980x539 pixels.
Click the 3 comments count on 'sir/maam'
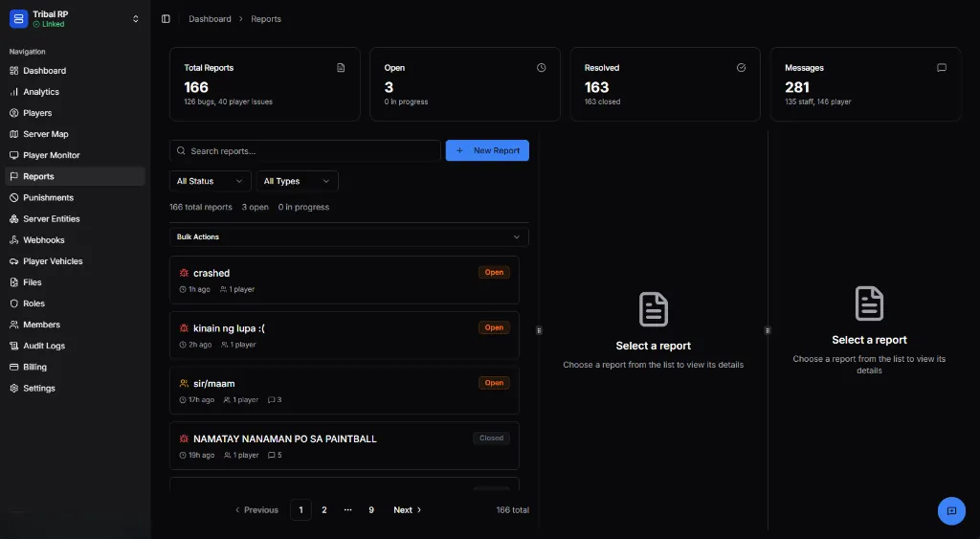coord(275,400)
